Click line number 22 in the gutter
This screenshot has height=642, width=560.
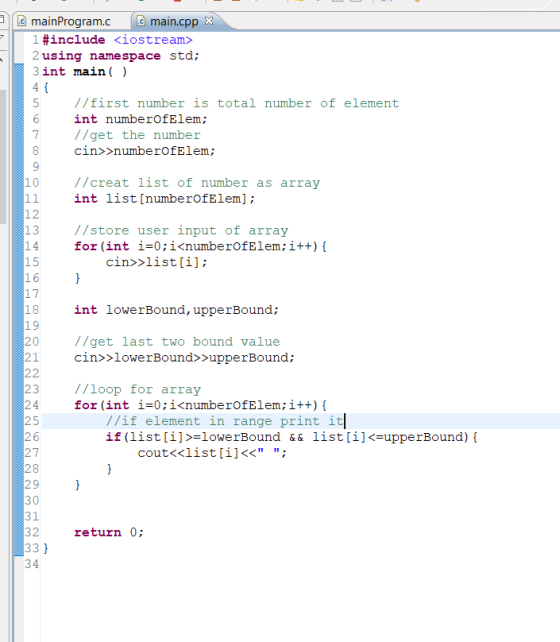[x=32, y=373]
